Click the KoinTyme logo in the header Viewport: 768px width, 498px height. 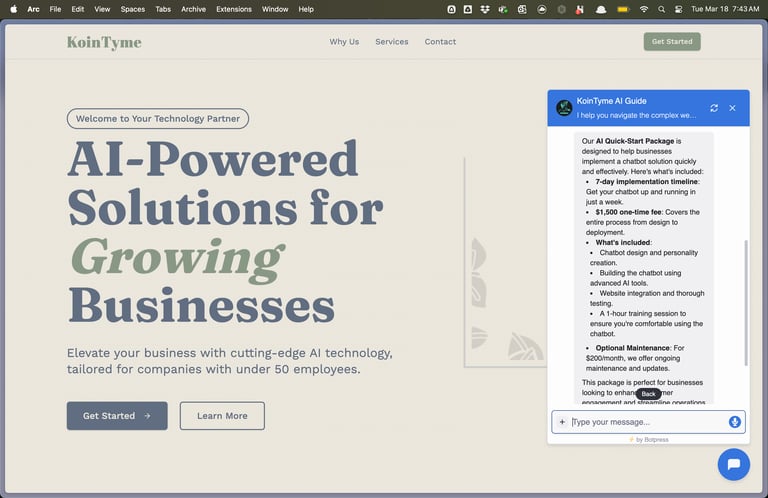(x=104, y=43)
